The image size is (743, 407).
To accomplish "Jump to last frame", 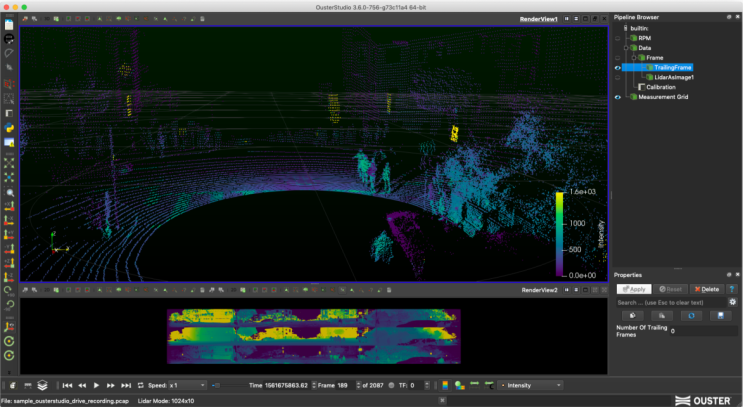I will tap(126, 386).
